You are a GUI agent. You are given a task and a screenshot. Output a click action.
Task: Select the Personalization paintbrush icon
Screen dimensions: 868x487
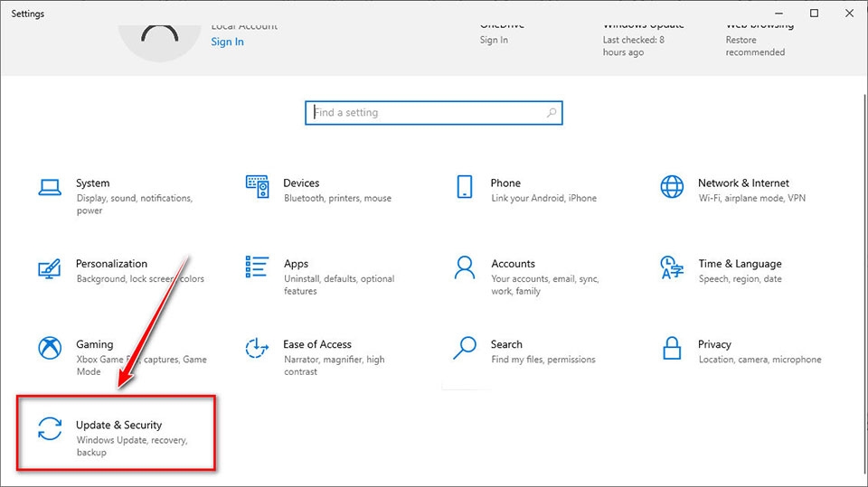click(49, 268)
